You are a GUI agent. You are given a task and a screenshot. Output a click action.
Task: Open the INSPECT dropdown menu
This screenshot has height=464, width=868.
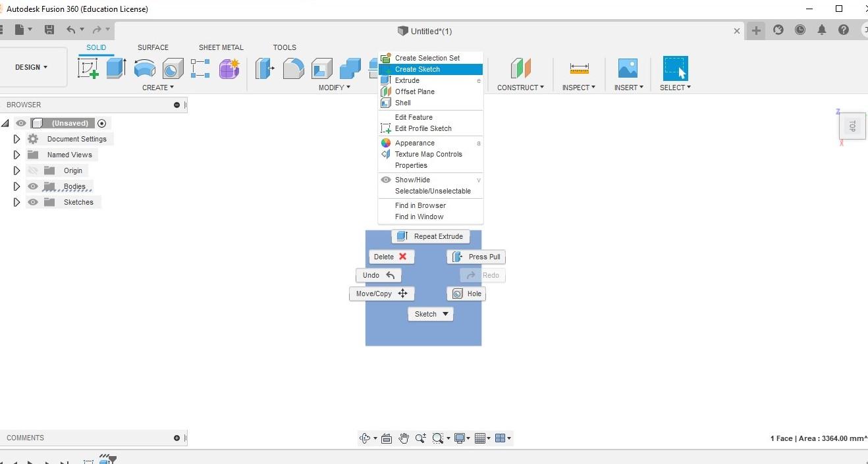tap(579, 88)
